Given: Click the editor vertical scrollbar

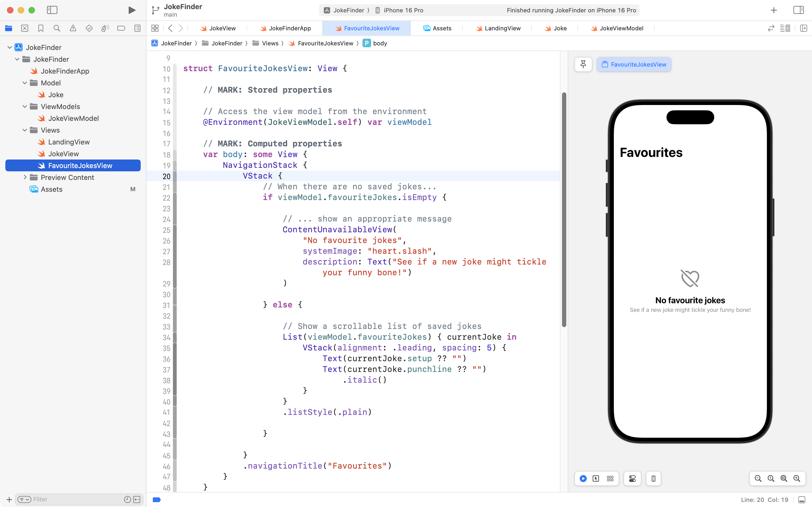Looking at the screenshot, I should click(564, 209).
